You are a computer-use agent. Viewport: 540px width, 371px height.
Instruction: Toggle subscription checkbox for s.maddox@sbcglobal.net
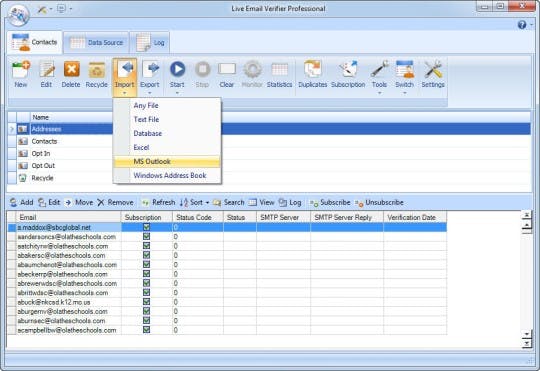point(146,227)
